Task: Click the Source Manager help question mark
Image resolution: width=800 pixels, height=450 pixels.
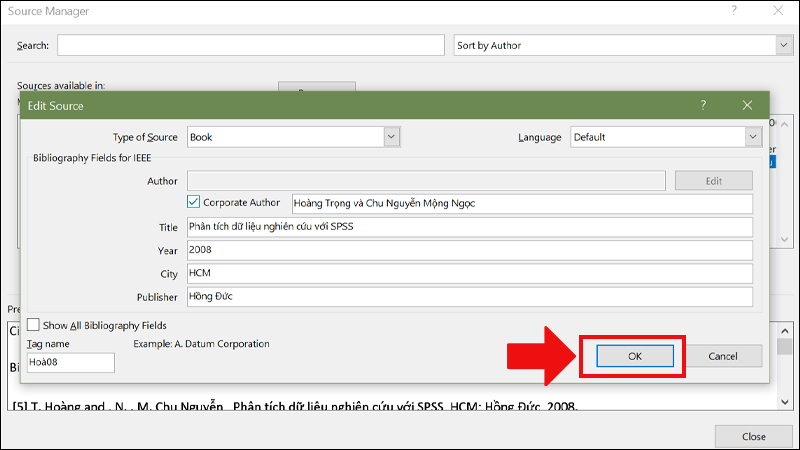Action: click(734, 11)
